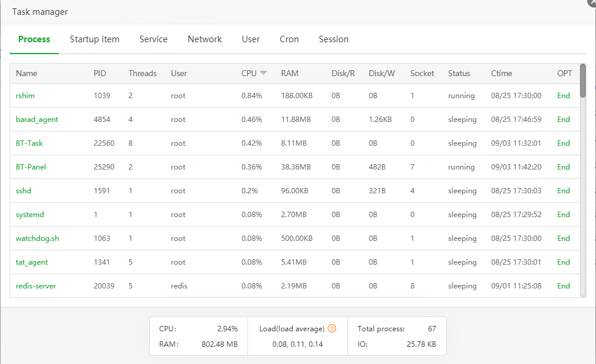This screenshot has height=364, width=596.
Task: Show the Cron tab
Action: pos(289,39)
